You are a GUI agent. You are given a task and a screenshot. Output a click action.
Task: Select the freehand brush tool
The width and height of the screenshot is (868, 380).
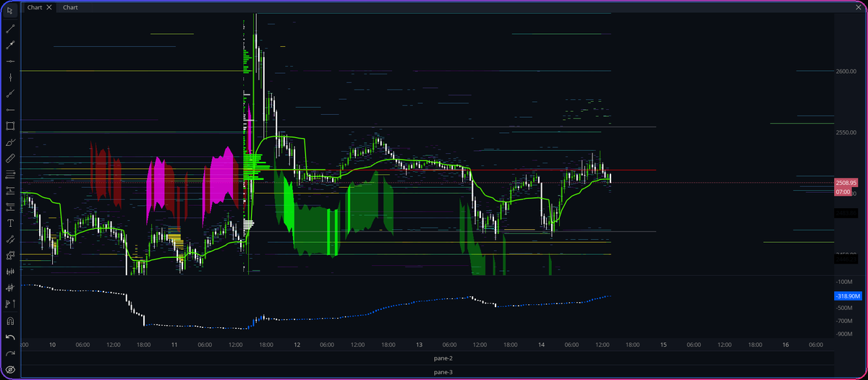pyautogui.click(x=10, y=142)
